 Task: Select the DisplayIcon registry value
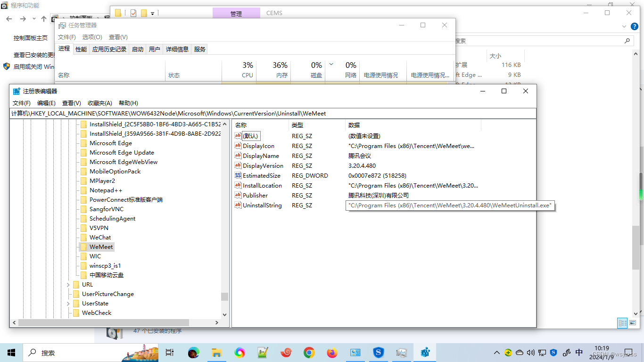pos(258,146)
